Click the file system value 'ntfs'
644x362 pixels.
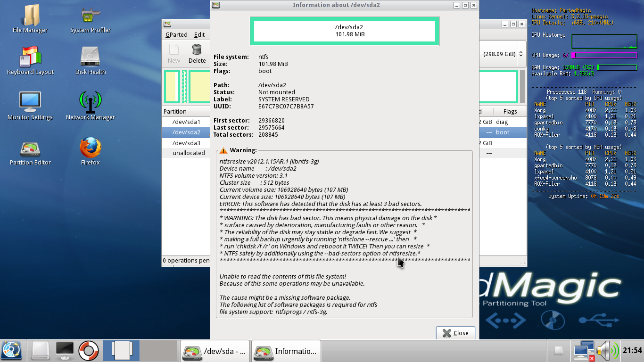pos(264,57)
